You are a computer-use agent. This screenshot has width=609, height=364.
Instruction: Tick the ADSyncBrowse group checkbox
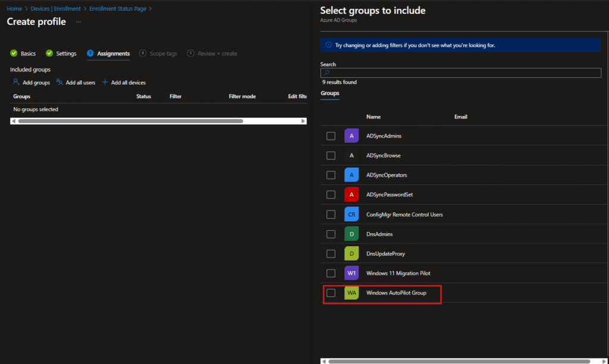pos(331,155)
